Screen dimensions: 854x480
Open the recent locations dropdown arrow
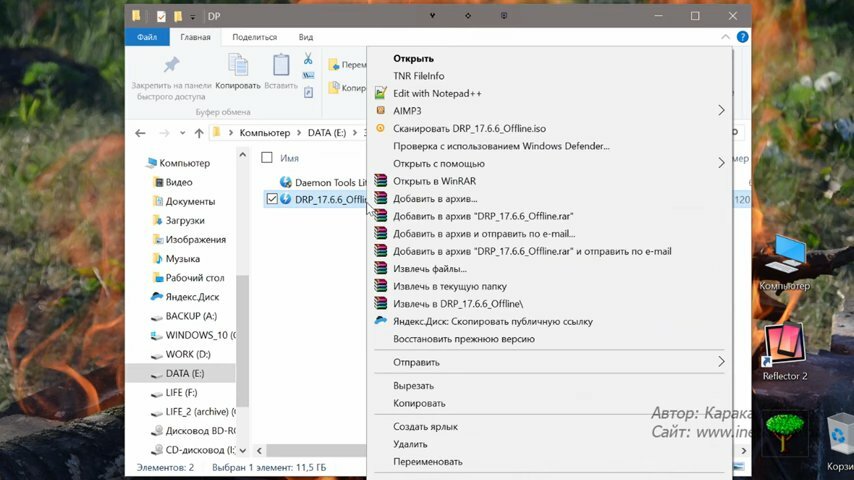point(182,132)
